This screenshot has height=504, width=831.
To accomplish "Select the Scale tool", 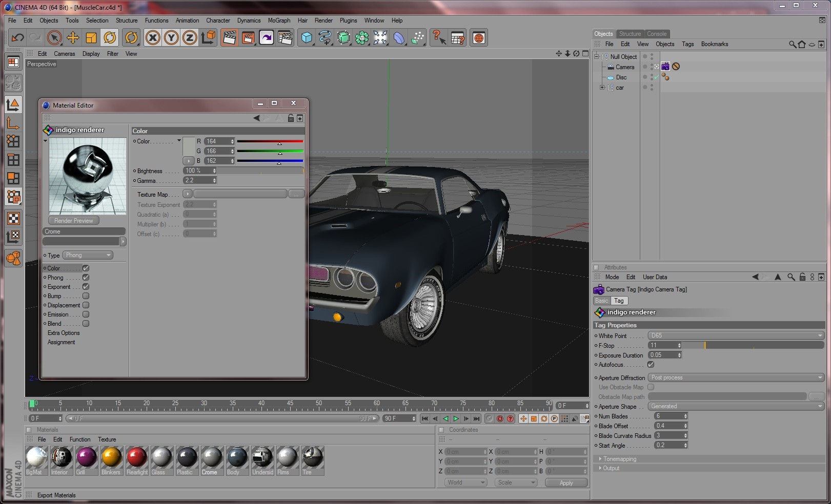I will (91, 38).
